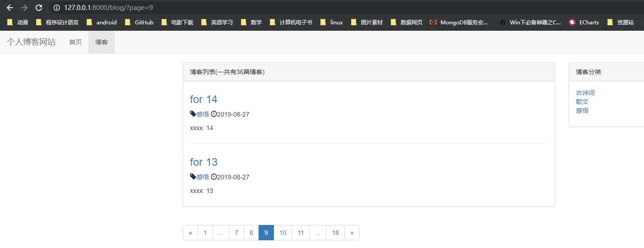The height and width of the screenshot is (248, 644).
Task: Go to the 首页 nav item
Action: pyautogui.click(x=75, y=42)
